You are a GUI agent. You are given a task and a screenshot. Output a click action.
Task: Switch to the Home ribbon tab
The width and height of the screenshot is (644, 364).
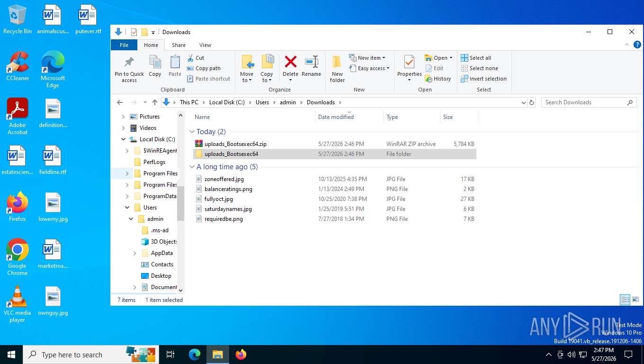151,45
